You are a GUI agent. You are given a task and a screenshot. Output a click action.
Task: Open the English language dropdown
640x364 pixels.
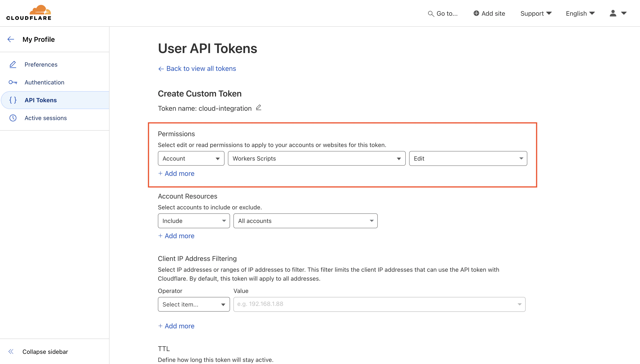click(x=580, y=14)
